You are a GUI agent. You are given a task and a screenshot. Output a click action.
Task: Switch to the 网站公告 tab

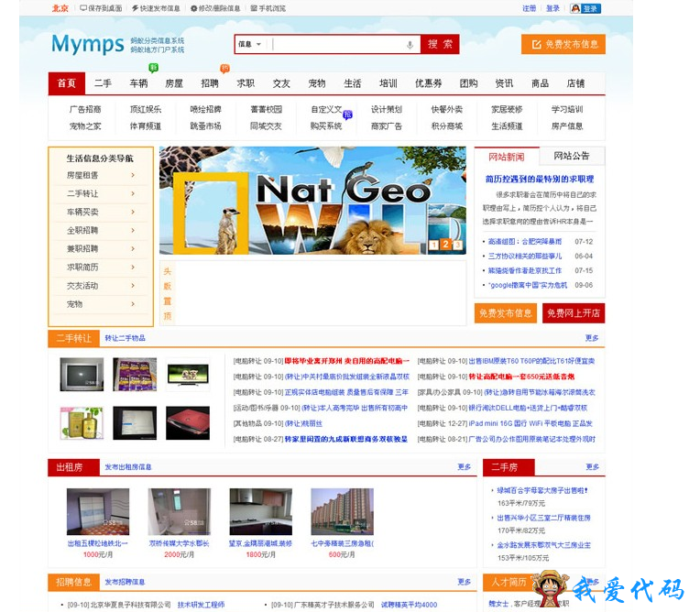572,156
